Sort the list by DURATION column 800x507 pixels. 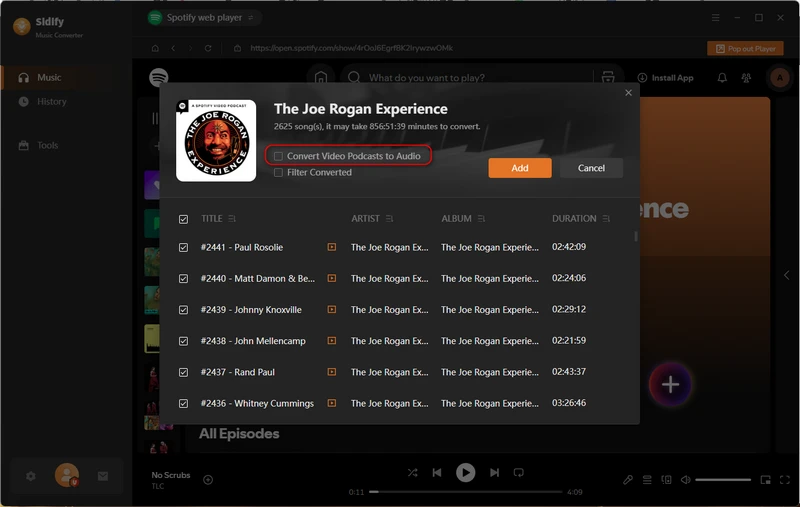coord(606,218)
